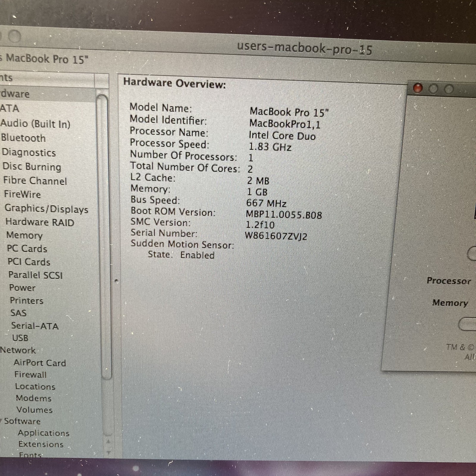Click the 1.83 GHz processor speed

[270, 147]
